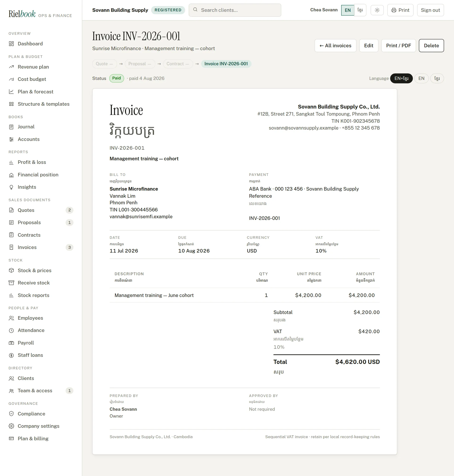
Task: Click the Insights lightbulb icon
Action: click(x=11, y=187)
